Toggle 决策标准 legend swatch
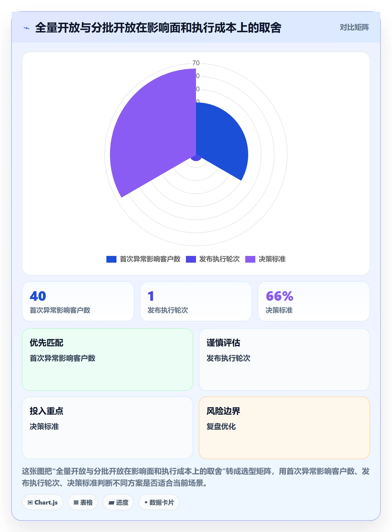 [250, 259]
